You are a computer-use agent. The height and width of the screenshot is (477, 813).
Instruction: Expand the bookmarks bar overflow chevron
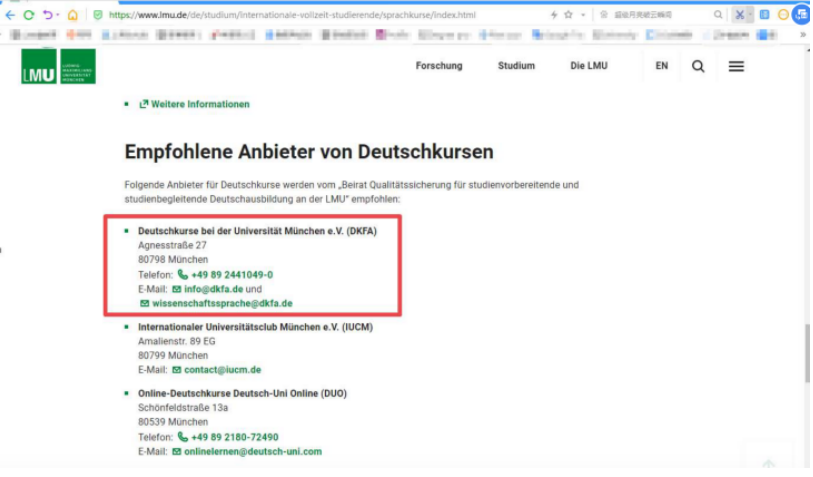(x=803, y=35)
